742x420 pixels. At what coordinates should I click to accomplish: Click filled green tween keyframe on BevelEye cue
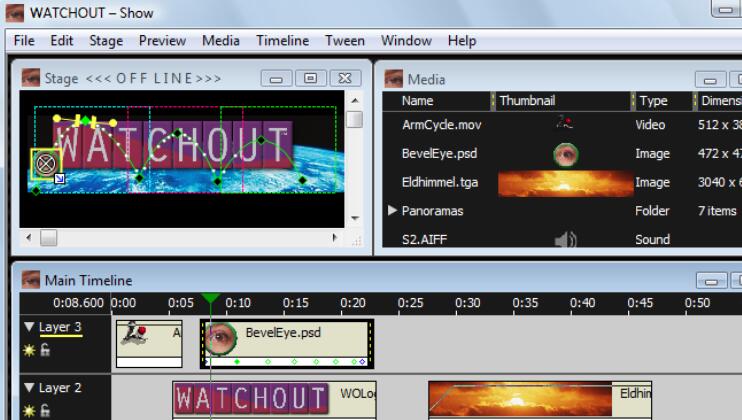tap(237, 362)
